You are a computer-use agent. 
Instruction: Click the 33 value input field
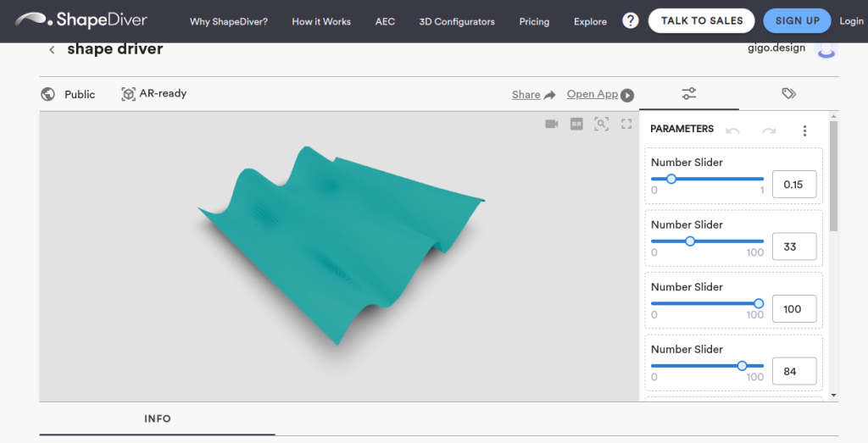pyautogui.click(x=794, y=246)
